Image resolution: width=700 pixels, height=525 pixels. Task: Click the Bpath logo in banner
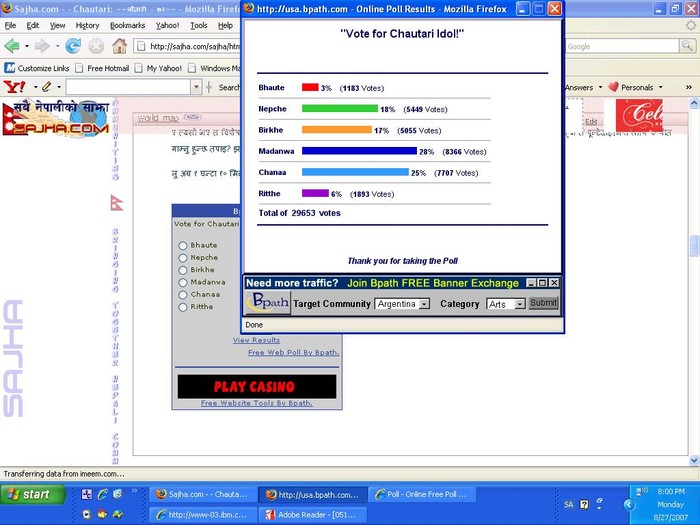pos(268,303)
